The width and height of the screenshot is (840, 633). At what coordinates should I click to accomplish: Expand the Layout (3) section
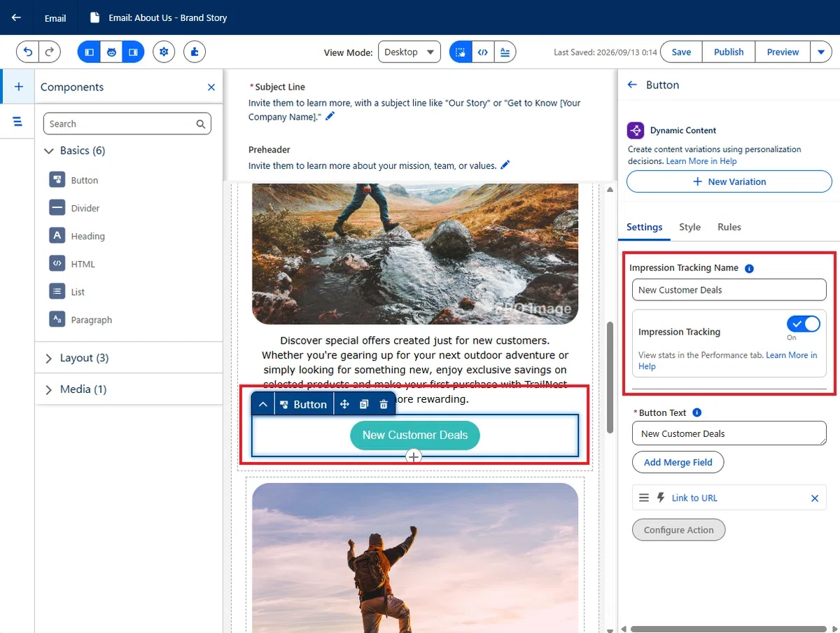click(x=49, y=359)
